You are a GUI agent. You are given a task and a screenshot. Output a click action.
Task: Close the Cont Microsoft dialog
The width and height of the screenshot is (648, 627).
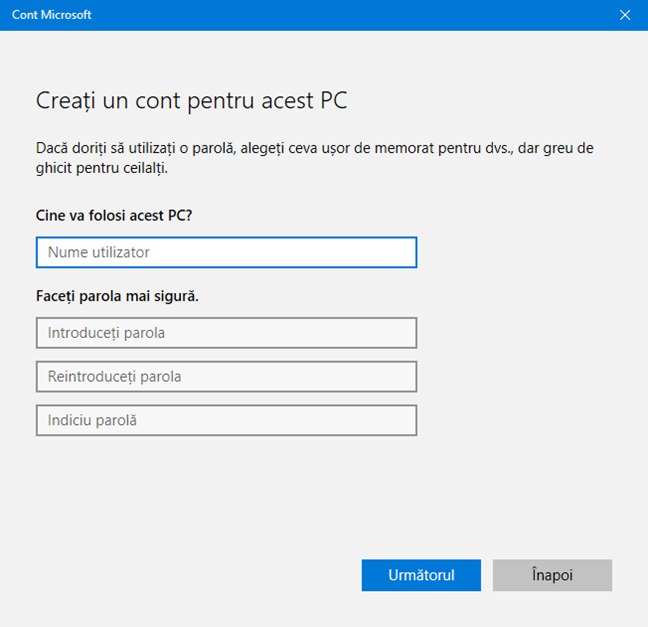click(625, 15)
